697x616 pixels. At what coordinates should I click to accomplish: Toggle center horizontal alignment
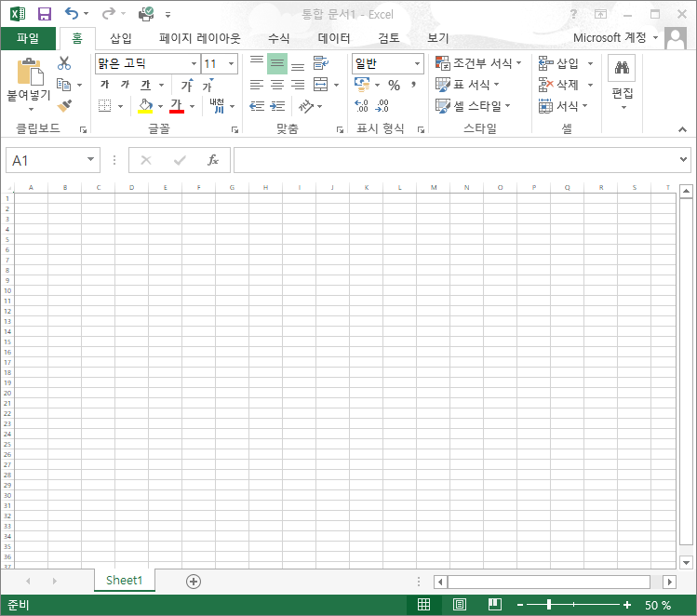click(x=277, y=85)
